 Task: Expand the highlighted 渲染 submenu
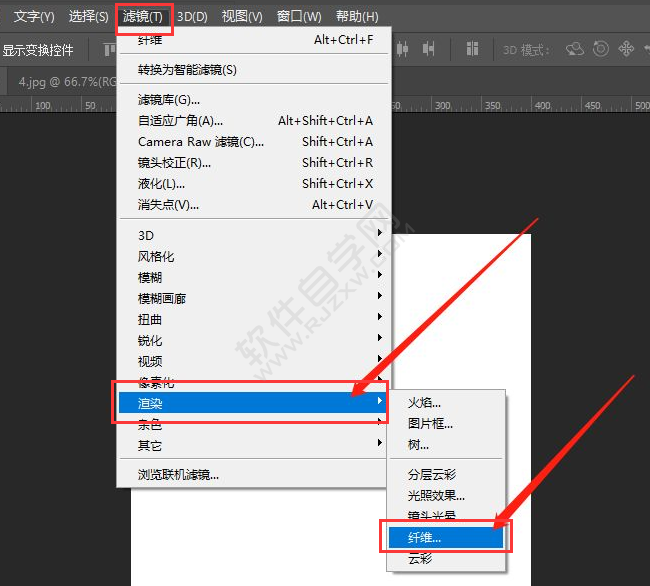pos(252,403)
